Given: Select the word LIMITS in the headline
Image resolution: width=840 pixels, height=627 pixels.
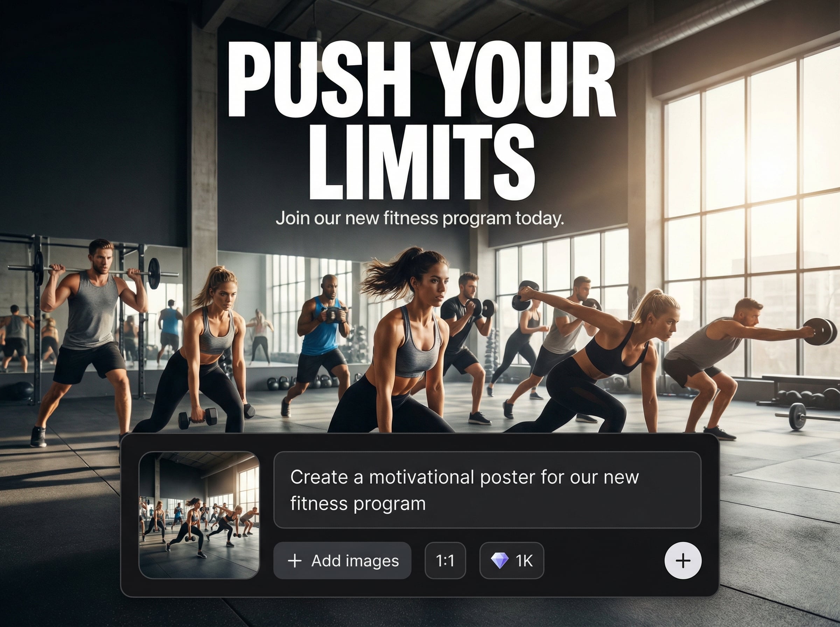Looking at the screenshot, I should point(422,163).
